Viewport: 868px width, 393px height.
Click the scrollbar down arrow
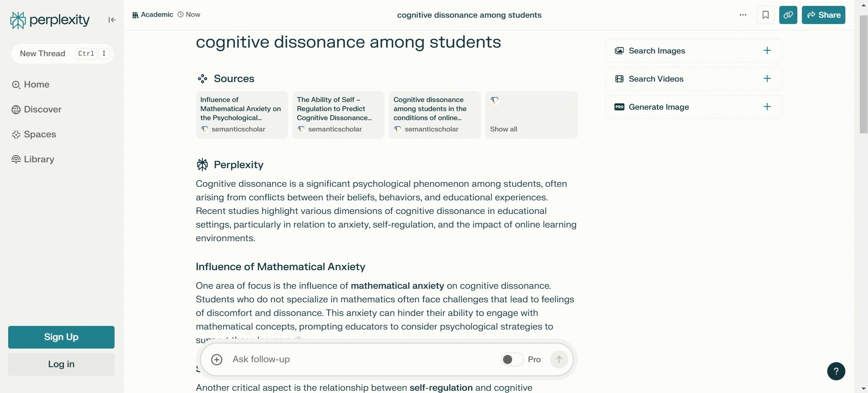coord(863,389)
